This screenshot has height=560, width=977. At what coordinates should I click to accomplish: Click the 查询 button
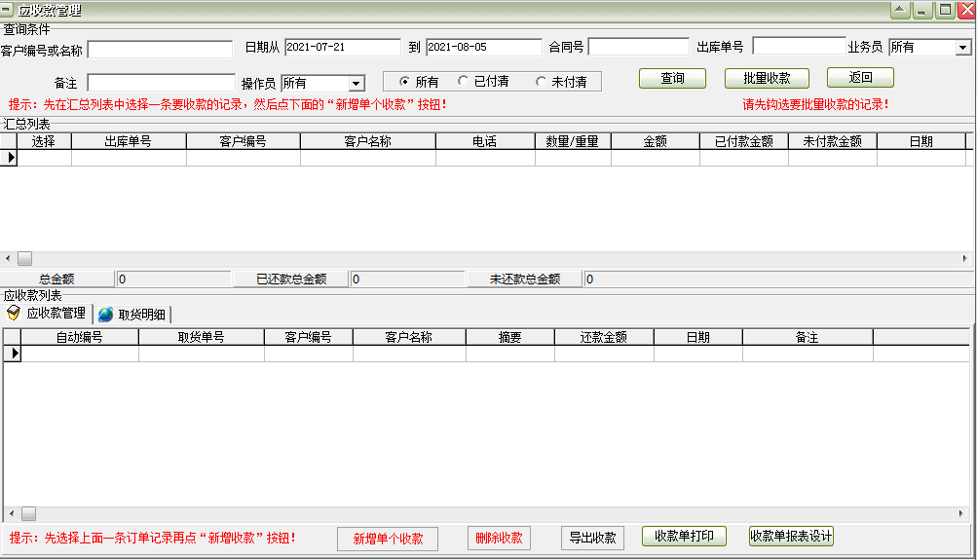pyautogui.click(x=672, y=79)
